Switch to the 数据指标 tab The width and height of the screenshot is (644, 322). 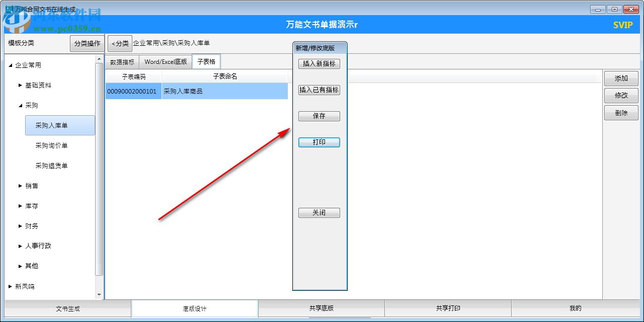[x=121, y=61]
